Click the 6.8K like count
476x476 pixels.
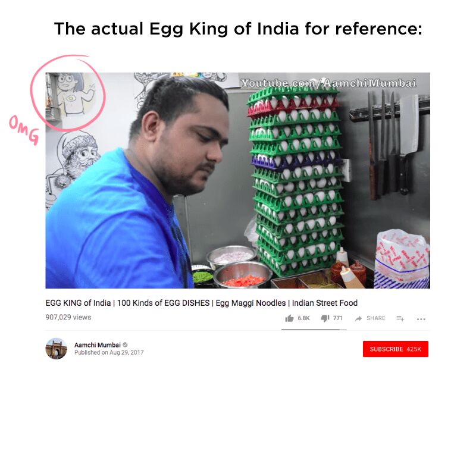(303, 318)
